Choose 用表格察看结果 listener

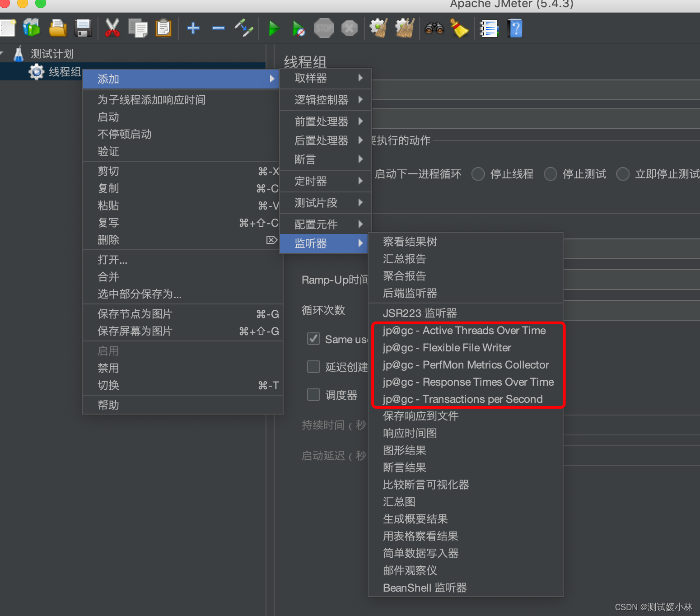click(466, 536)
